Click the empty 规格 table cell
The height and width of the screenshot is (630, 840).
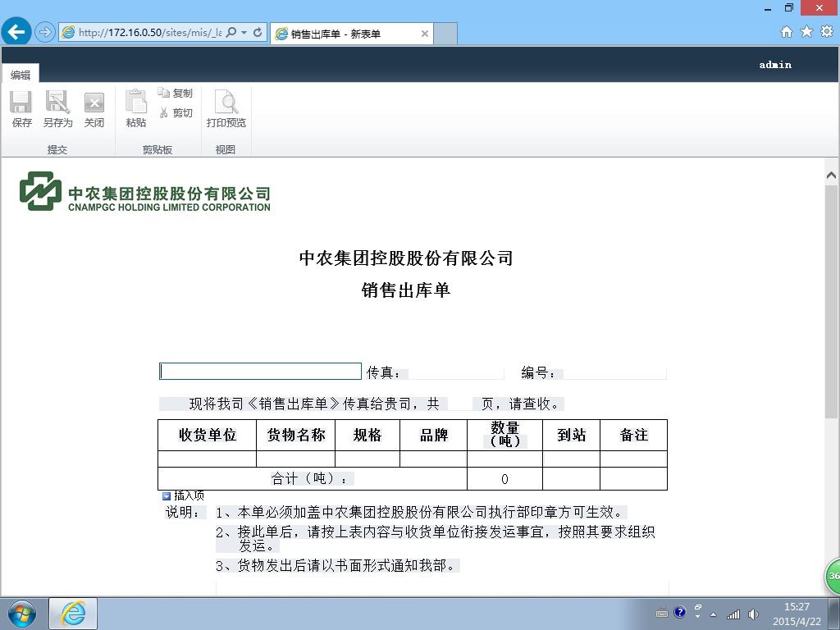point(367,459)
